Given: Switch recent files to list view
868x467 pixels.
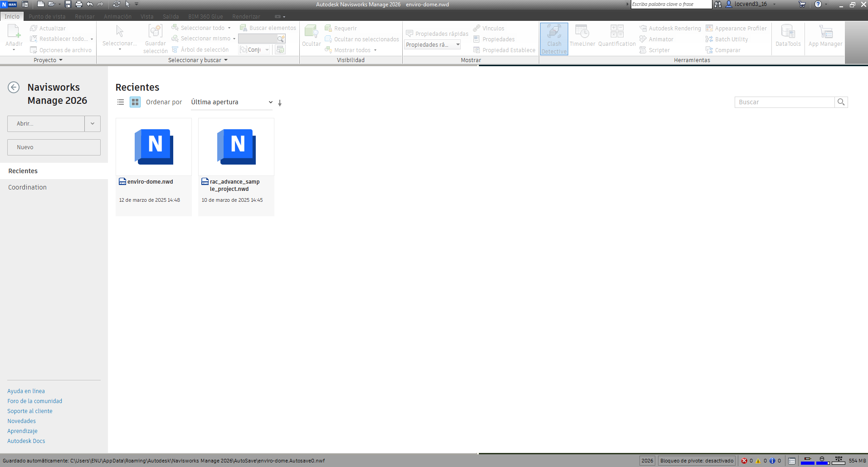Looking at the screenshot, I should click(121, 102).
